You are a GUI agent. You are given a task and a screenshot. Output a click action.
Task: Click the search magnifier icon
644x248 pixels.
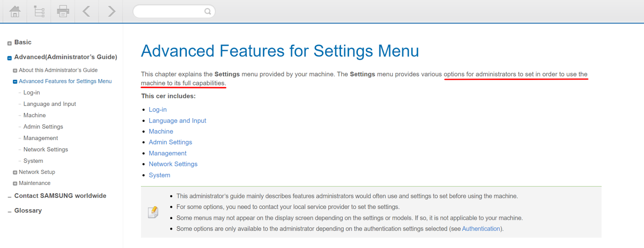pyautogui.click(x=208, y=11)
